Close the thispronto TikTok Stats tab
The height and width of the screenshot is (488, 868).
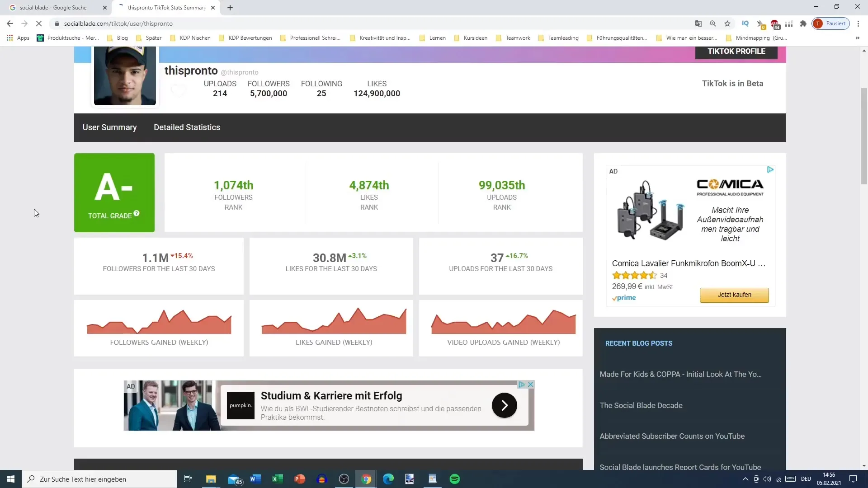213,8
